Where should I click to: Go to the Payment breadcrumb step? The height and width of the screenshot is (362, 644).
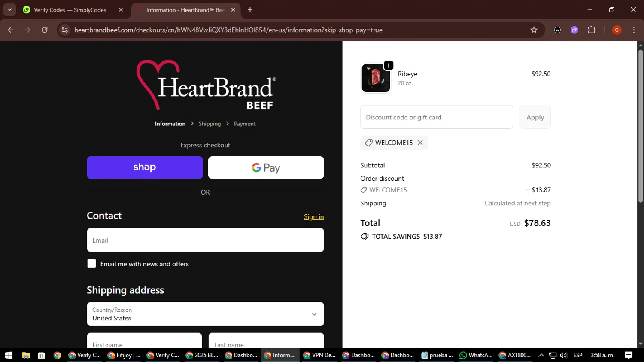coord(245,124)
